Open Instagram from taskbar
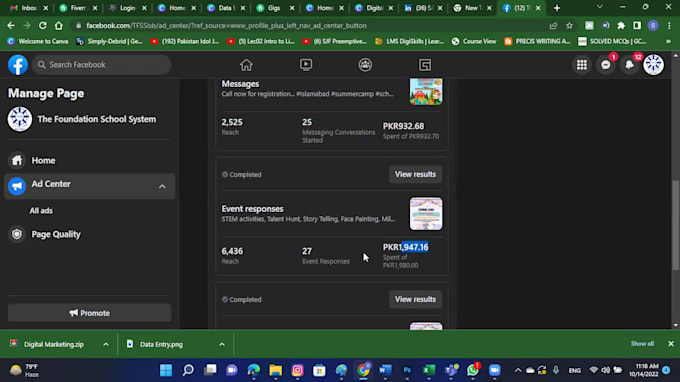This screenshot has width=680, height=382. pos(298,370)
